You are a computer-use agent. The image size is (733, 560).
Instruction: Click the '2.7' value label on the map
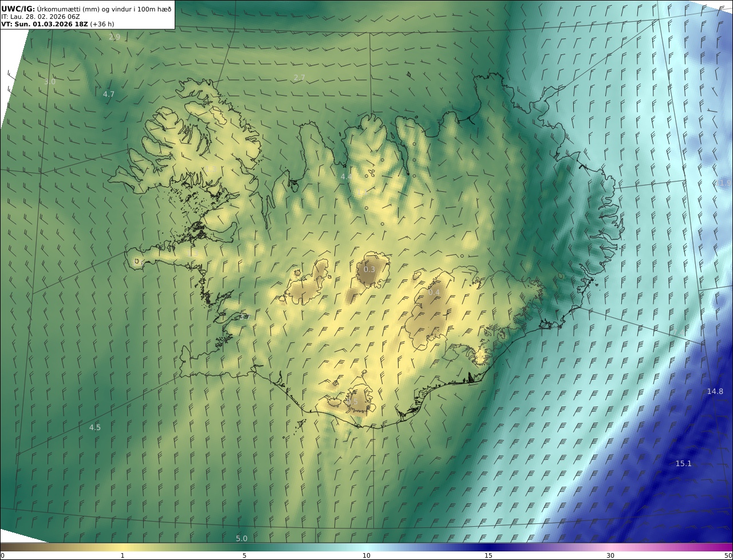tap(299, 77)
